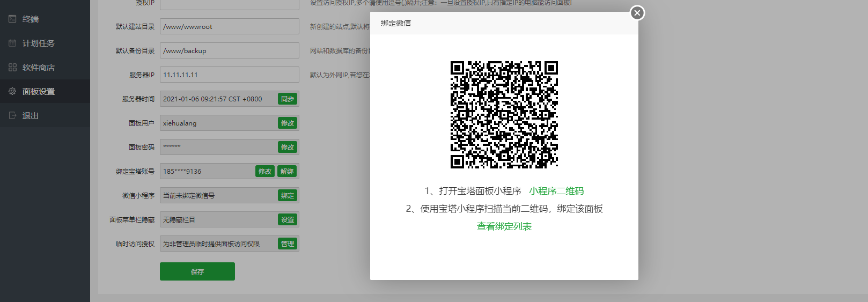Click 管理 button for temporary access

tap(288, 244)
